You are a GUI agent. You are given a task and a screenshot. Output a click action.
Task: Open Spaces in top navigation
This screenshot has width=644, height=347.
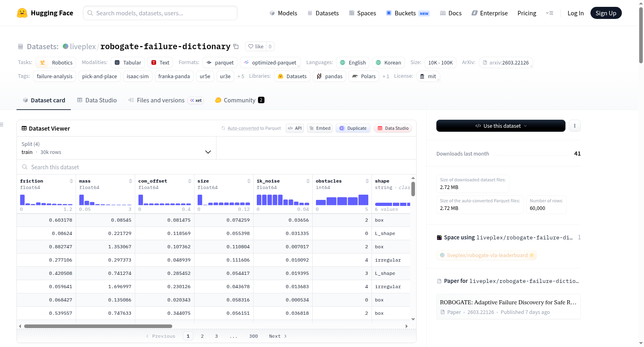click(363, 13)
